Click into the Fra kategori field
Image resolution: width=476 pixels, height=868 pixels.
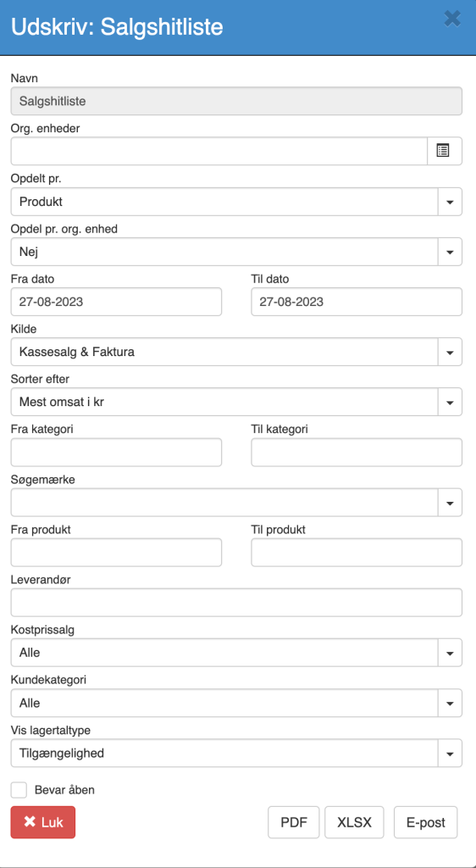click(x=117, y=453)
